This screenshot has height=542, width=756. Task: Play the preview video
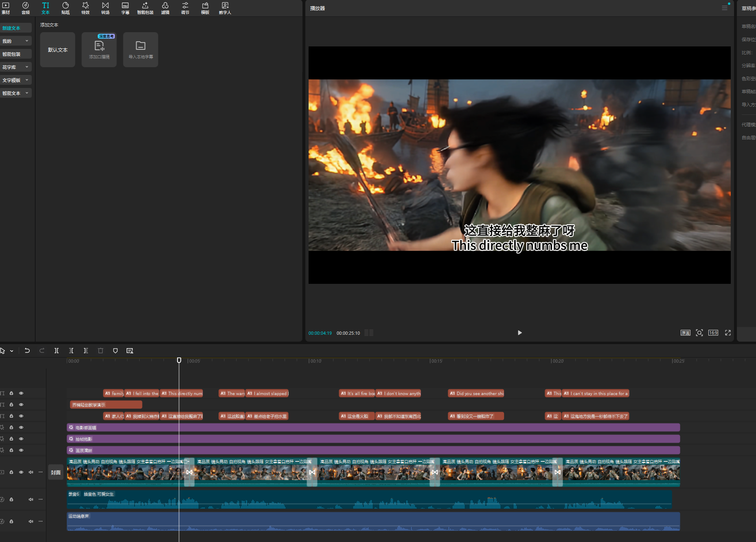click(x=519, y=333)
